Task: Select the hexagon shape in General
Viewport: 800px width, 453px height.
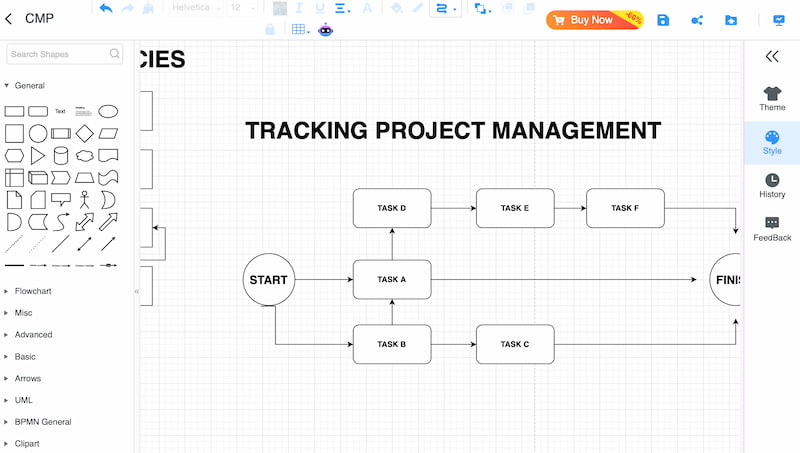Action: coord(14,156)
